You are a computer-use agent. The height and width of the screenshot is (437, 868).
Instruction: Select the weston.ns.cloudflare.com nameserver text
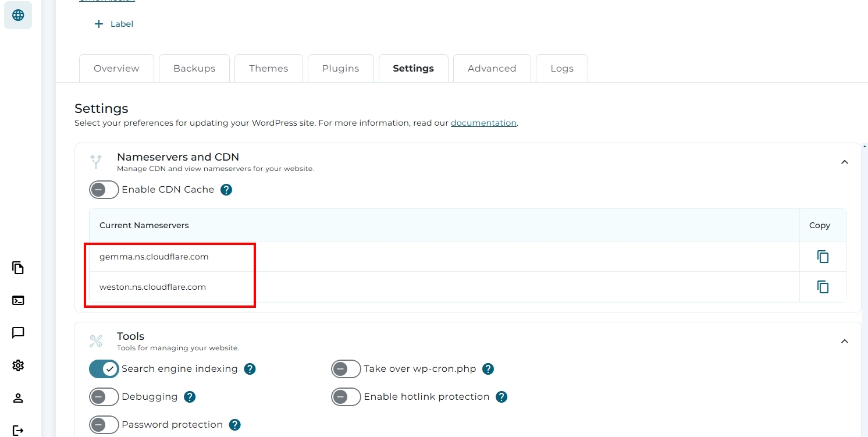pos(152,287)
